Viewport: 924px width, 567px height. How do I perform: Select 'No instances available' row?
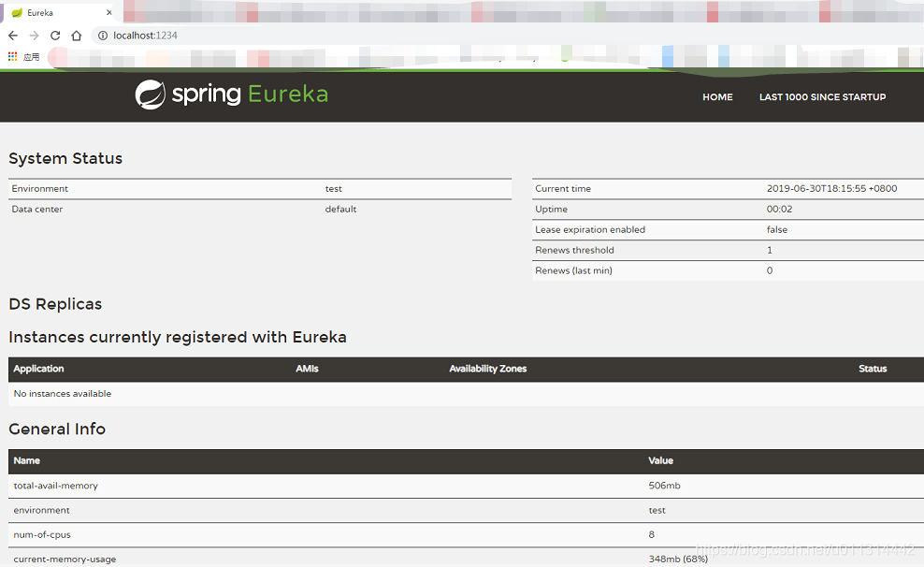(x=466, y=394)
